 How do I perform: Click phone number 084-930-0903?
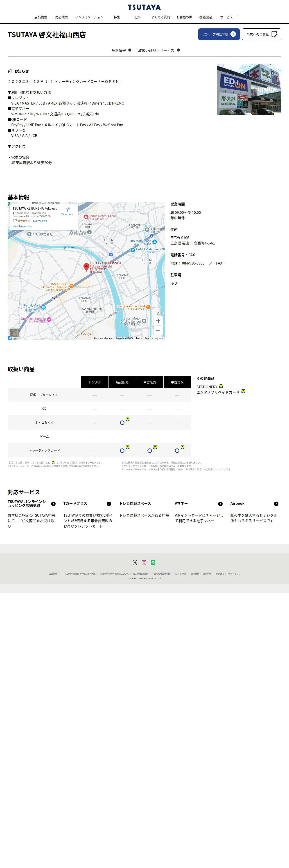tap(193, 263)
